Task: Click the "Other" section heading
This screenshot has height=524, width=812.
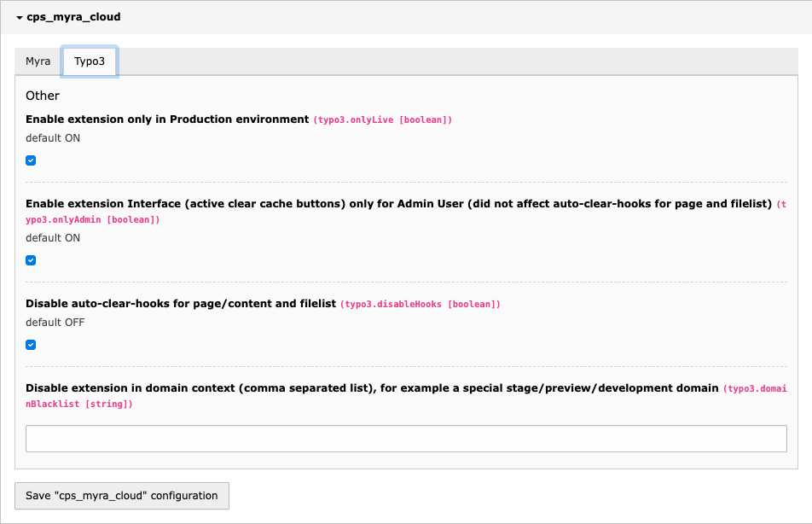Action: click(43, 96)
